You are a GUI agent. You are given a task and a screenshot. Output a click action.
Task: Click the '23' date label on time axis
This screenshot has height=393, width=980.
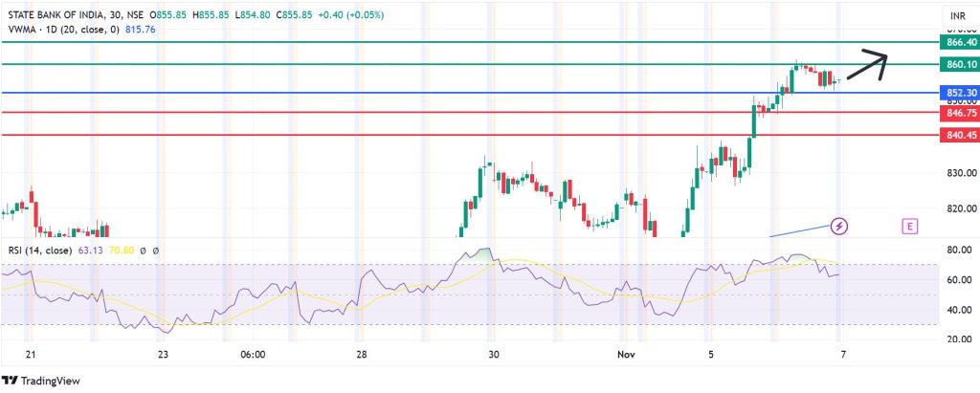pos(163,354)
